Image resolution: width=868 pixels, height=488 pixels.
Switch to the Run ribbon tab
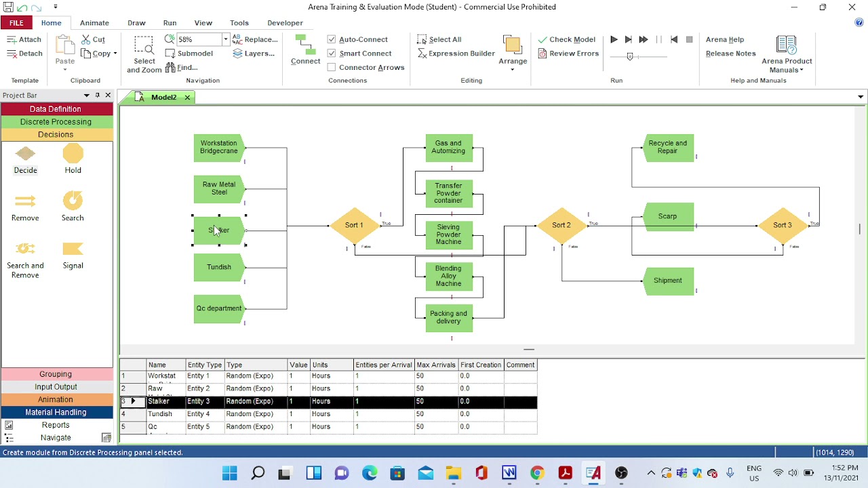(170, 23)
